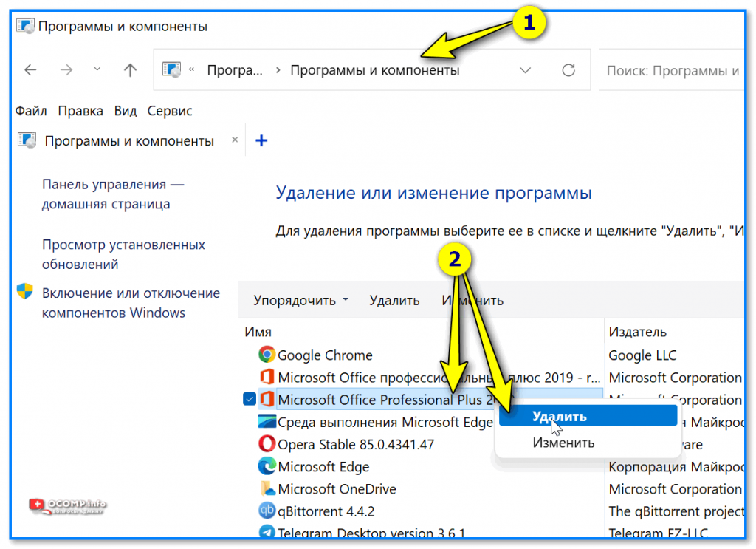Click the window title bar icon
The width and height of the screenshot is (756, 549).
(25, 26)
